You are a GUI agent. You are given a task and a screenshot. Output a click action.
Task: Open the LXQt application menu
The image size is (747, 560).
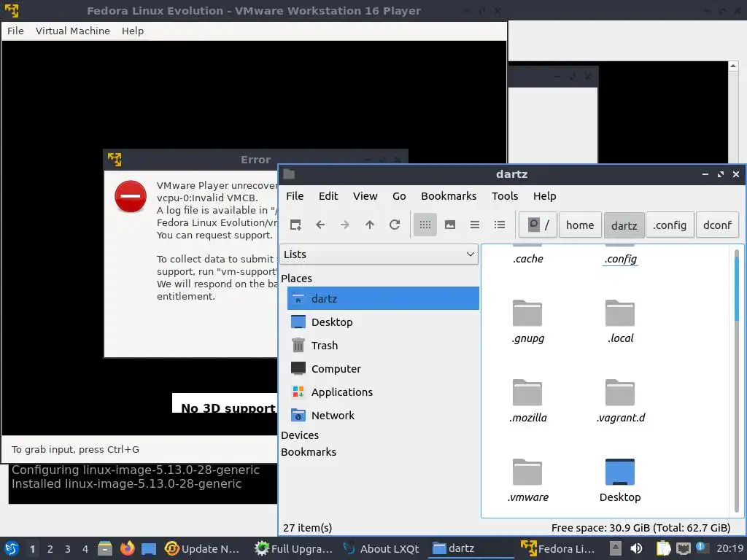(12, 548)
